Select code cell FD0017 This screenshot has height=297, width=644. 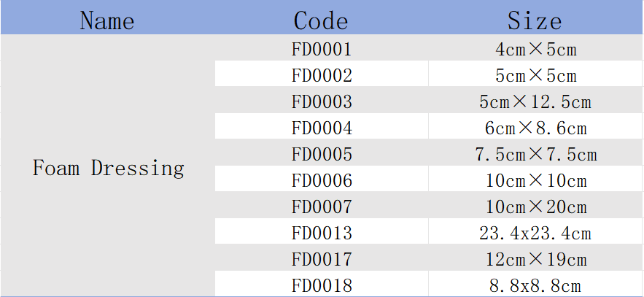click(x=322, y=258)
